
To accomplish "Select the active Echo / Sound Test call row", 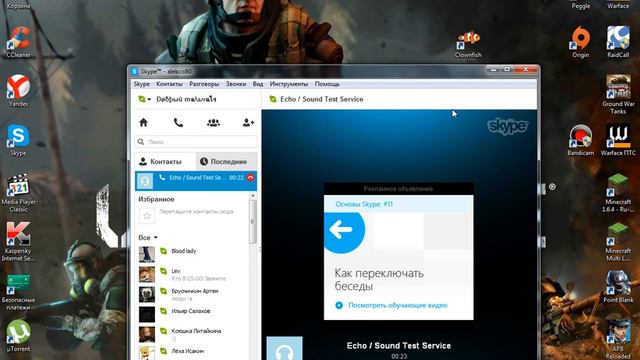I will (196, 181).
